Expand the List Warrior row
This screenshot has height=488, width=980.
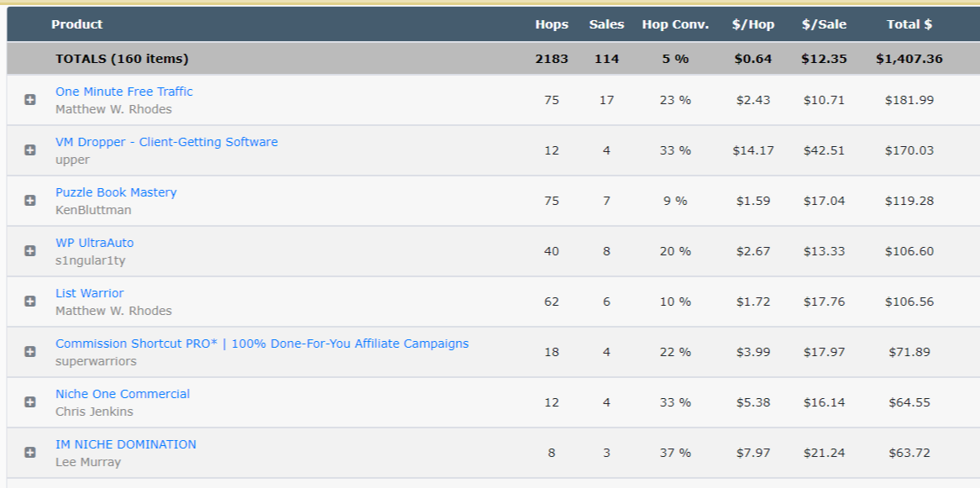coord(30,302)
